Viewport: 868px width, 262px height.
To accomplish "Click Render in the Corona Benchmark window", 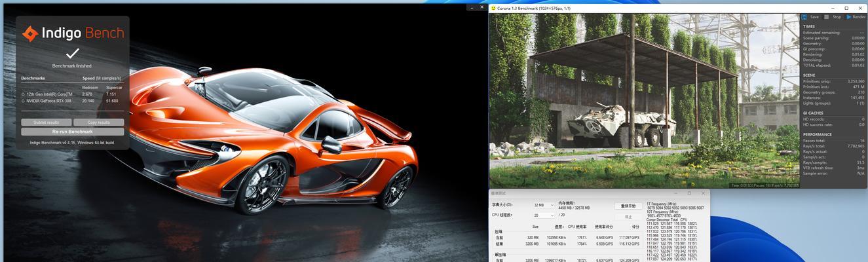I will click(x=855, y=17).
